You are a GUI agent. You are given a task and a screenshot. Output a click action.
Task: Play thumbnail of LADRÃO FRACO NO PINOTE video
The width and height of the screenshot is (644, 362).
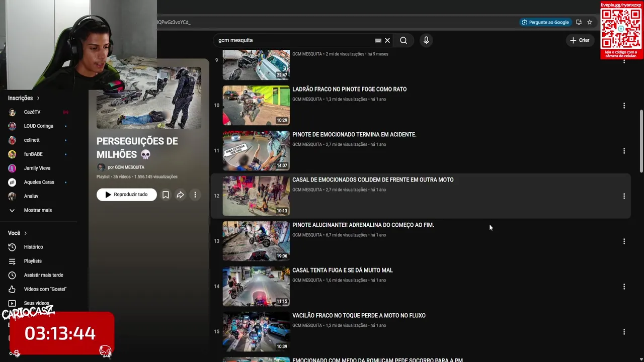pyautogui.click(x=256, y=105)
